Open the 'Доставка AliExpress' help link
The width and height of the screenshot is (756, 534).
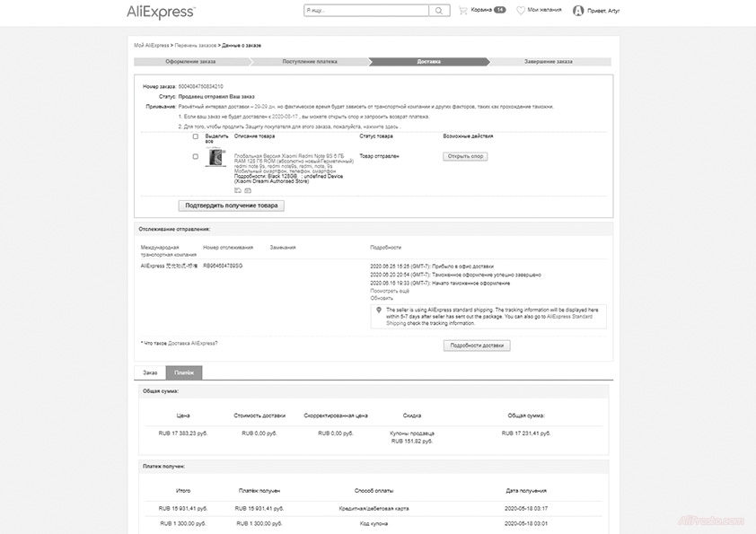coord(192,343)
